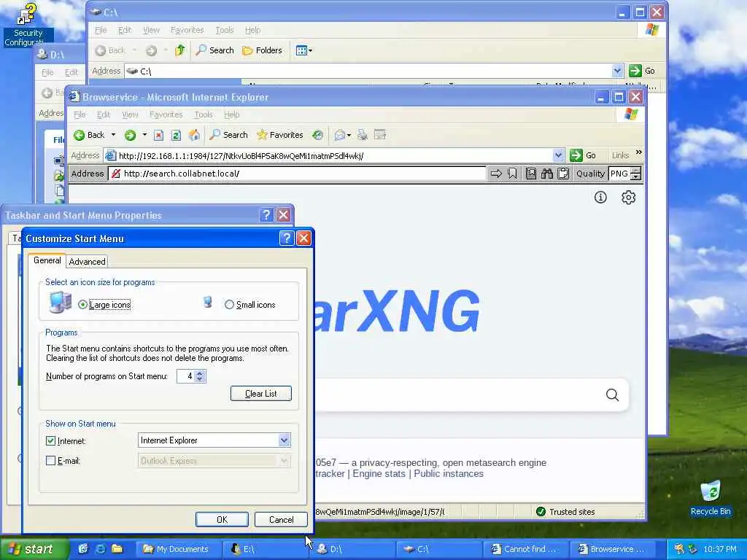Click the Browservice address input field

(x=298, y=174)
